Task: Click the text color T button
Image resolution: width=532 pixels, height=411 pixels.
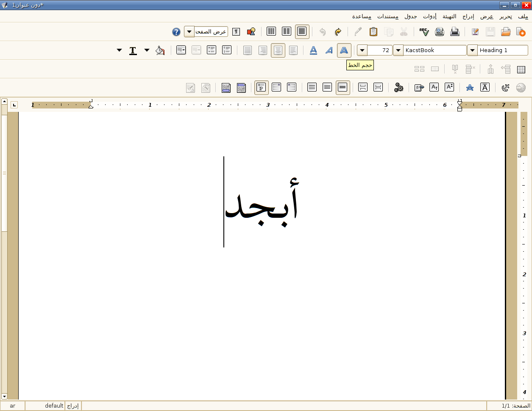Action: 133,50
